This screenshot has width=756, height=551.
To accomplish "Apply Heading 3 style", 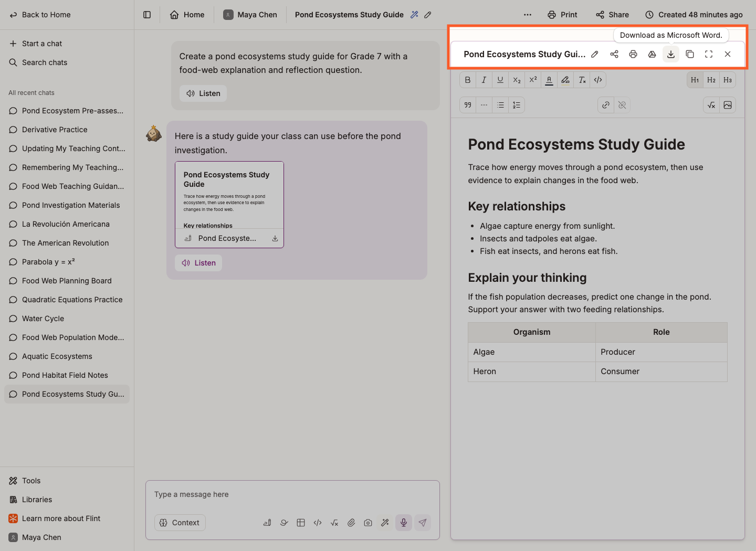I will point(728,80).
